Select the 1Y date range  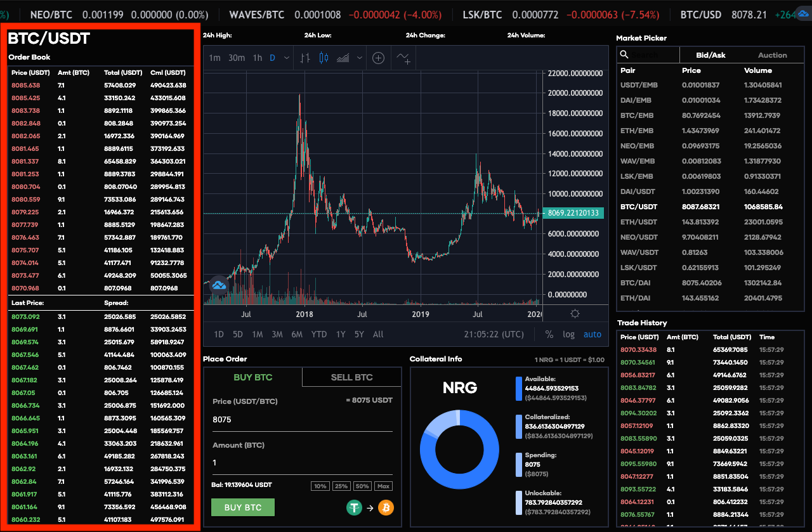pos(341,334)
